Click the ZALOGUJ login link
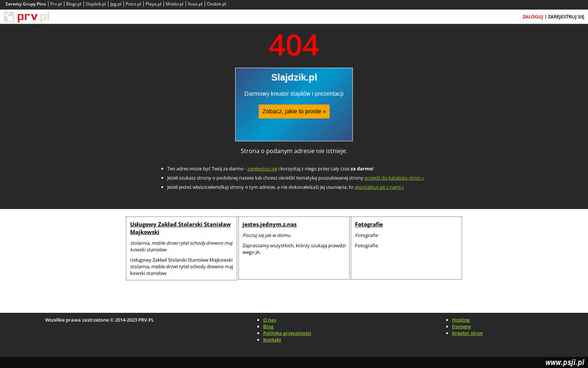The width and height of the screenshot is (588, 368). [532, 17]
